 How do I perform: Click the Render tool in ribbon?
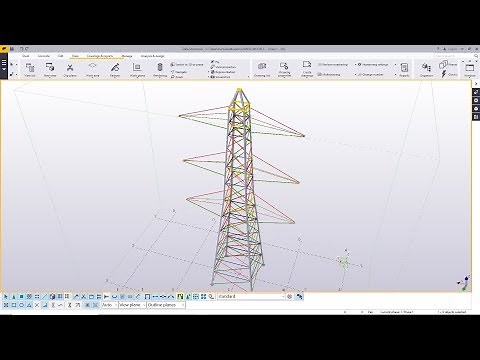click(115, 69)
